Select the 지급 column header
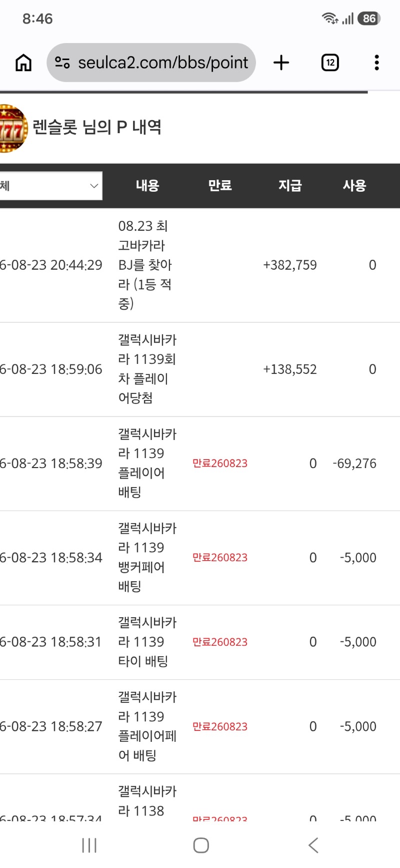400x868 pixels. (x=290, y=186)
